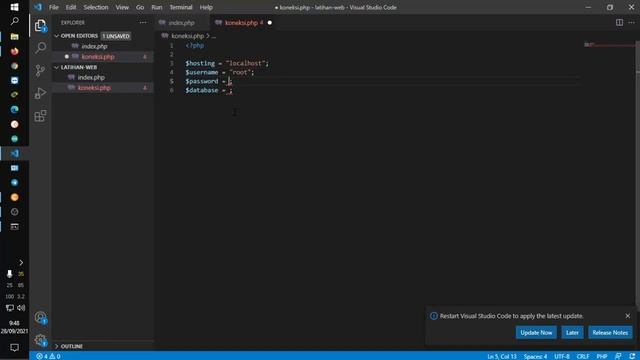Open the Accounts menu in activity bar
This screenshot has width=640, height=360.
40,317
